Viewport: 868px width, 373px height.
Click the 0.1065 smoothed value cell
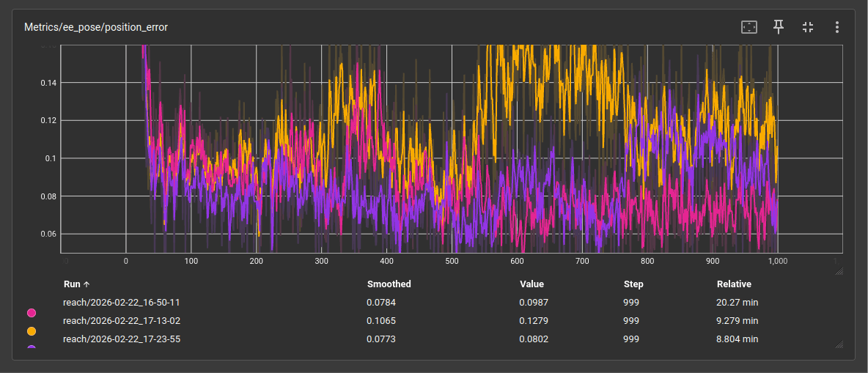(x=380, y=321)
